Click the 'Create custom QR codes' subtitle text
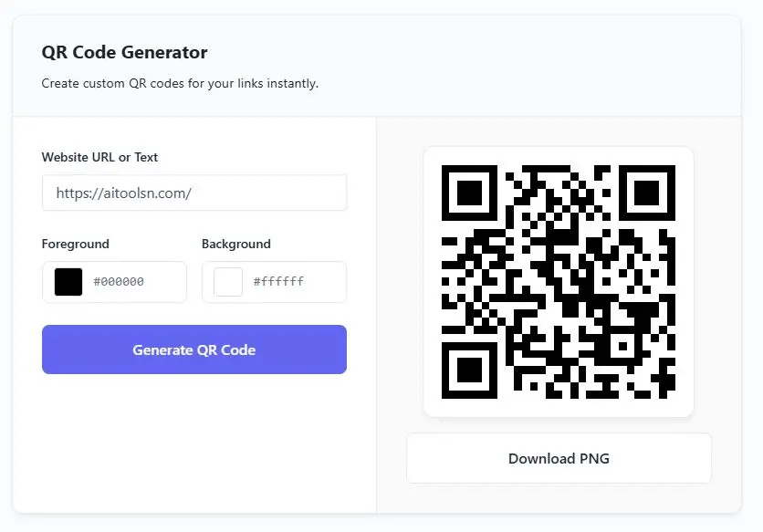This screenshot has height=532, width=763. 180,83
